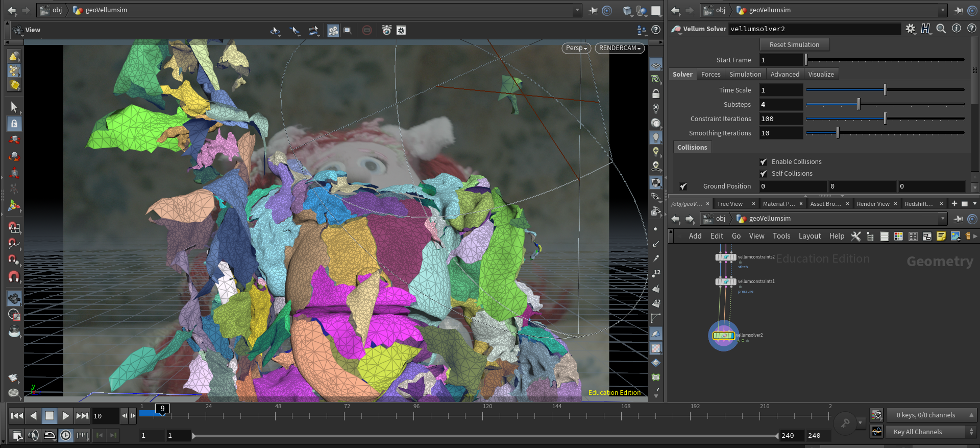Open the Houdini H help icon in parameters
Screen dimensions: 980x448
[x=925, y=29]
